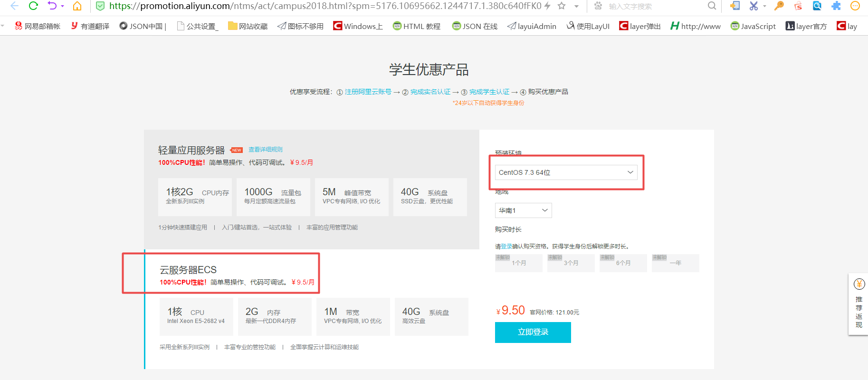
Task: Click the 1核2G CPU内存 spec card
Action: pos(195,197)
